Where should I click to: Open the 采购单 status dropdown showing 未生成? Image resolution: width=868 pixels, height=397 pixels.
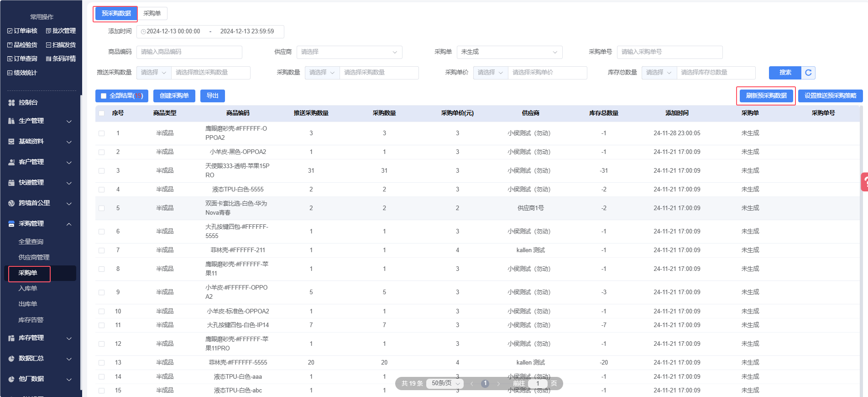509,52
